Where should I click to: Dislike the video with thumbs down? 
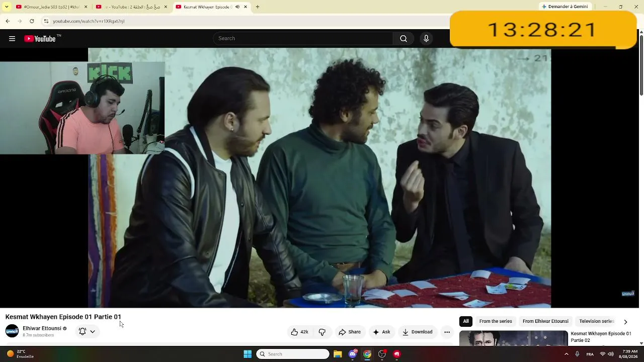point(322,332)
